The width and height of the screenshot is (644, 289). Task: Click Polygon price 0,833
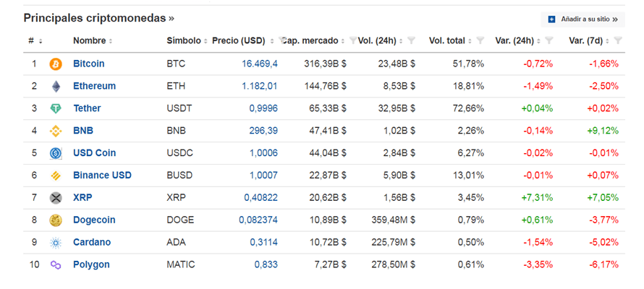pos(266,265)
